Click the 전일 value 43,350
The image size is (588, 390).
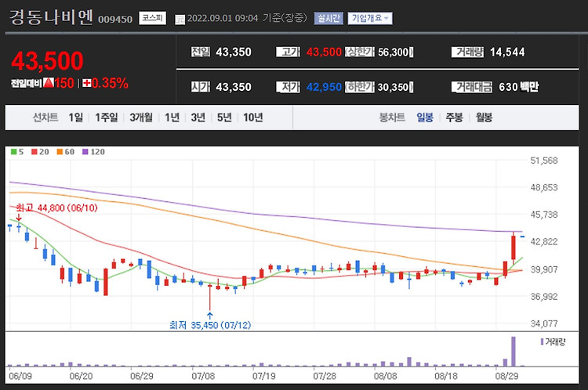(234, 52)
